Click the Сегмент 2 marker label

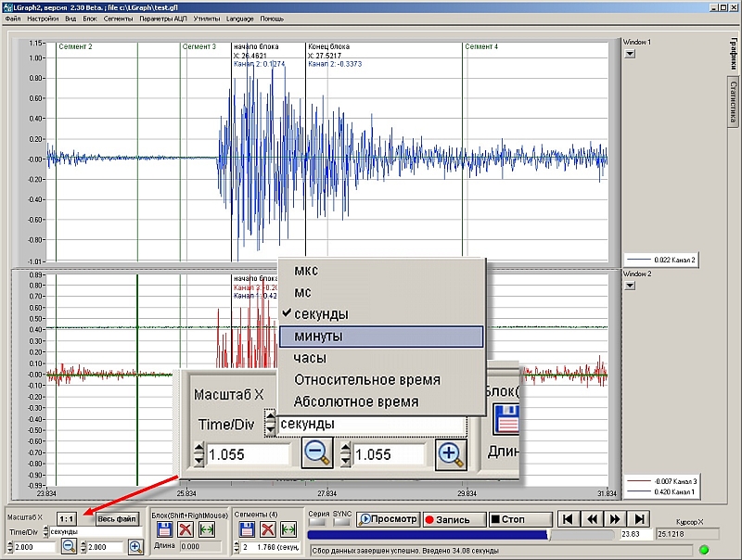pyautogui.click(x=75, y=47)
